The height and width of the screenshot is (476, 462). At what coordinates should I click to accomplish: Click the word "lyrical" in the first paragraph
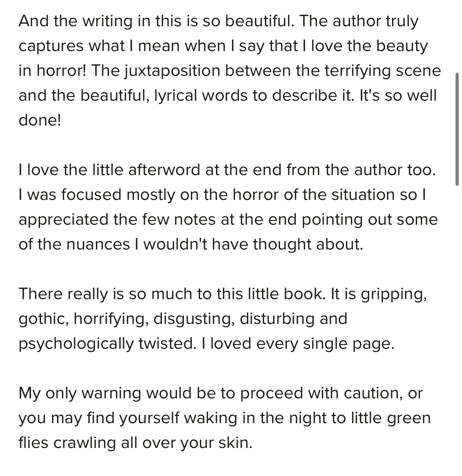tap(176, 96)
